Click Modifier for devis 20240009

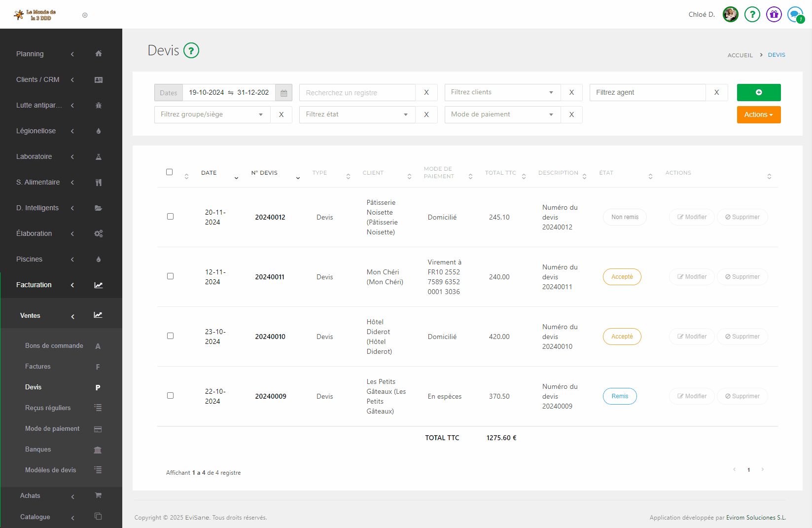pos(692,396)
